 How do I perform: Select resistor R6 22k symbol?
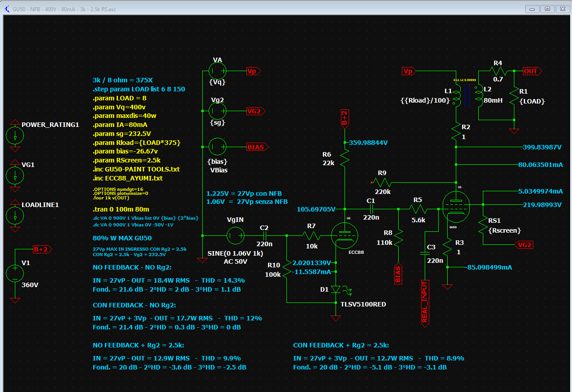tap(344, 158)
